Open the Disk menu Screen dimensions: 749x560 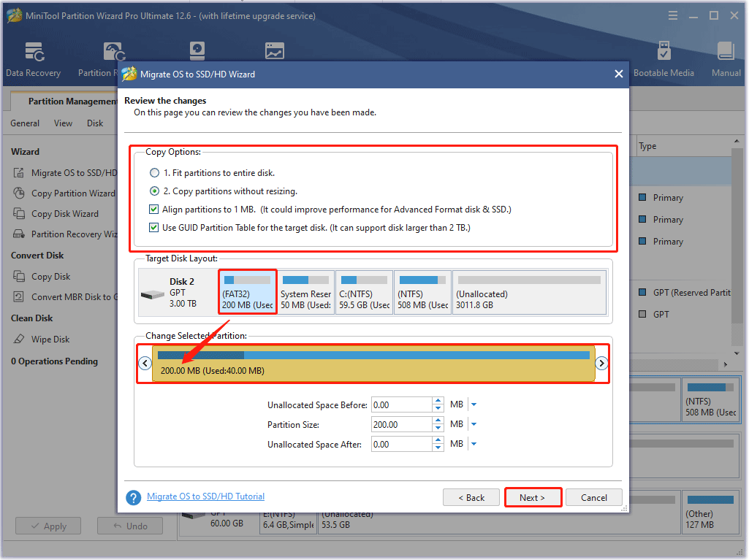pos(95,123)
